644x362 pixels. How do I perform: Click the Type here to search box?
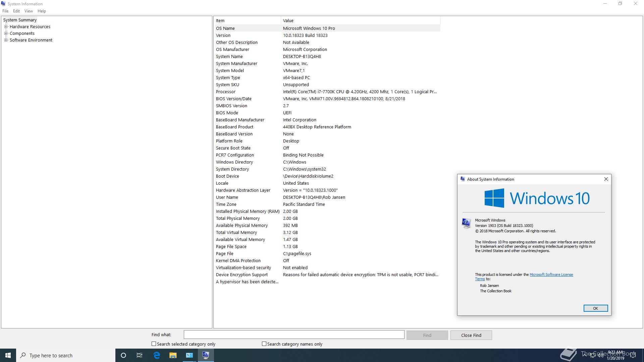(x=66, y=355)
